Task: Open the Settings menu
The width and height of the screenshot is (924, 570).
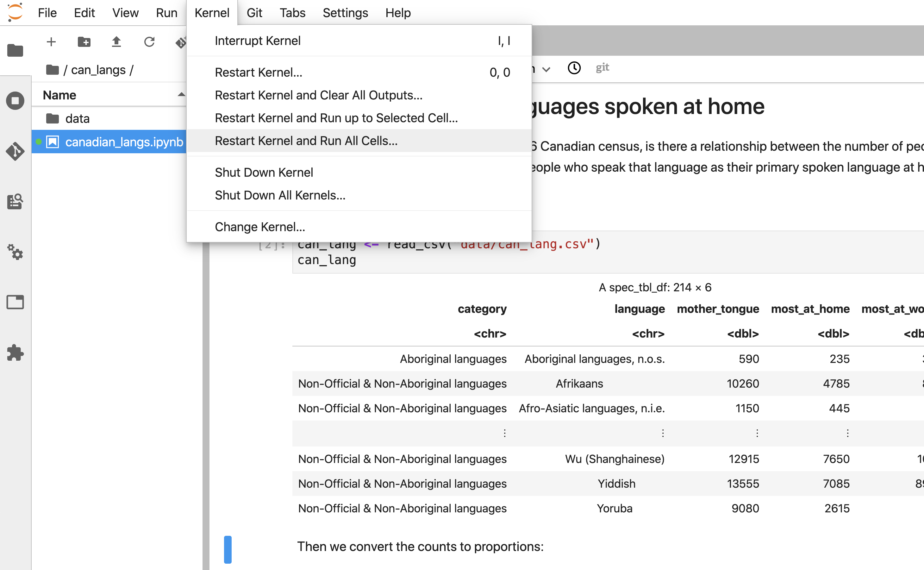Action: coord(345,13)
